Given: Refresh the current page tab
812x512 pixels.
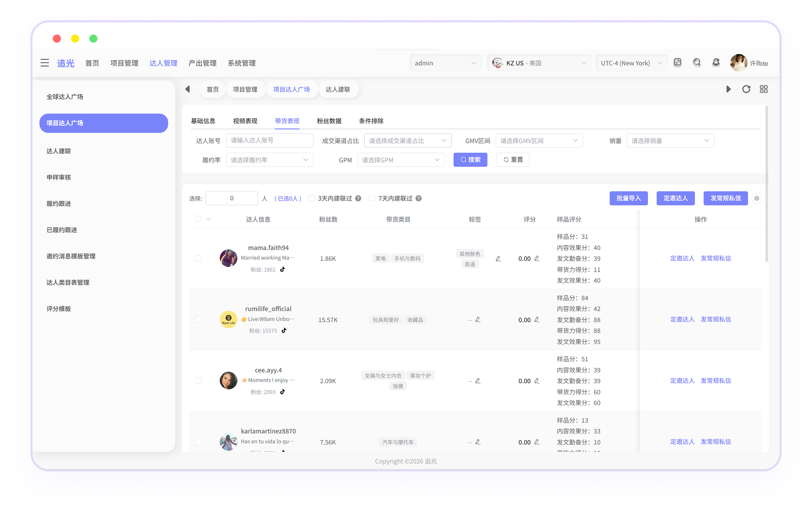Looking at the screenshot, I should coord(746,89).
